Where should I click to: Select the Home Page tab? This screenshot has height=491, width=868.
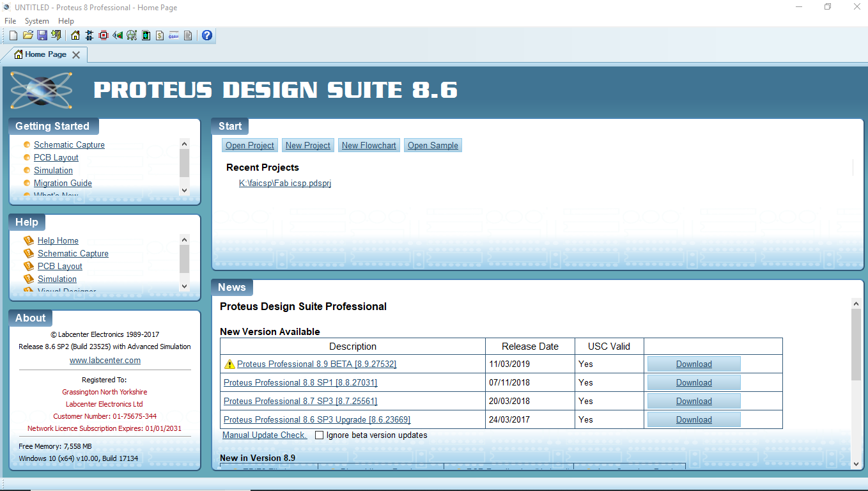pos(45,55)
